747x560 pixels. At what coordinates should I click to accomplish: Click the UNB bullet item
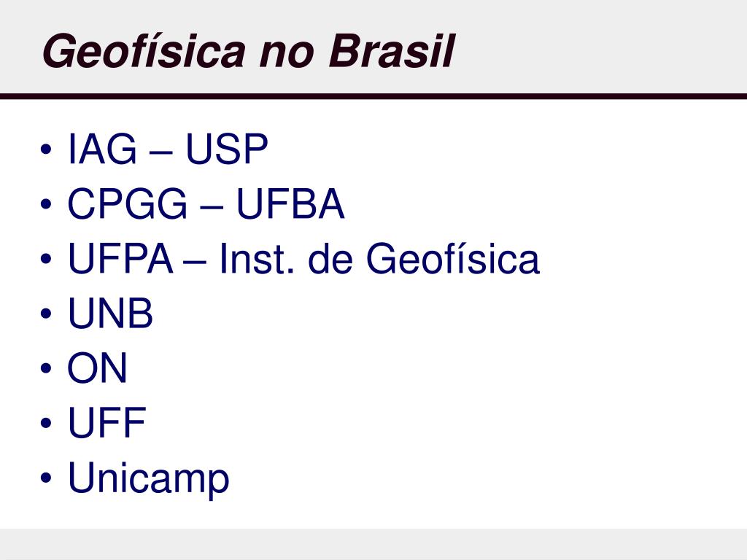click(x=111, y=314)
